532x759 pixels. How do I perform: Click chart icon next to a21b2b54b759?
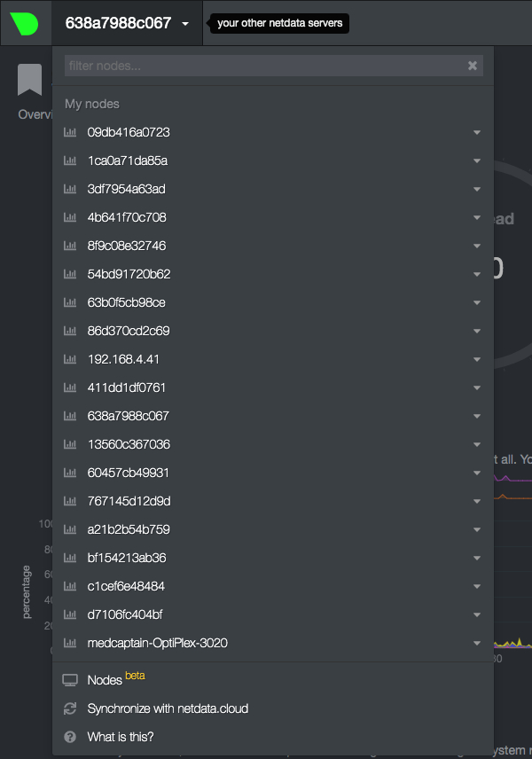pos(70,529)
